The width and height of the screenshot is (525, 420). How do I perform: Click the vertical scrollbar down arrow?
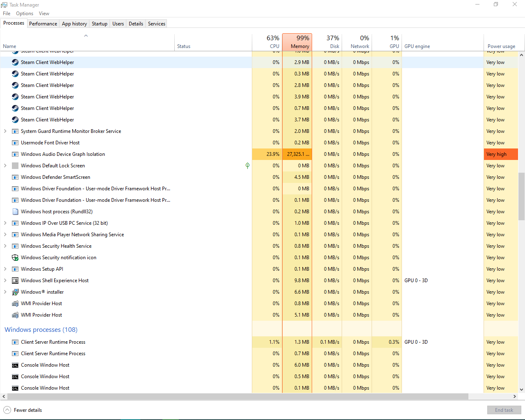point(522,390)
